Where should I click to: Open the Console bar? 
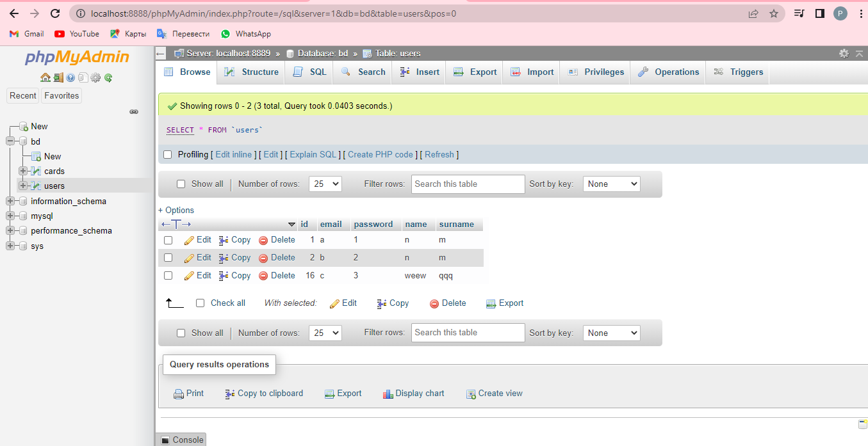(x=181, y=440)
